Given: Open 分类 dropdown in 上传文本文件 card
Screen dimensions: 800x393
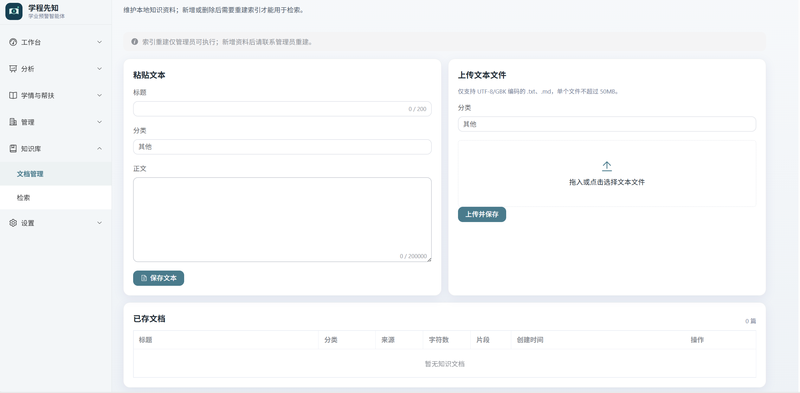Looking at the screenshot, I should [x=607, y=124].
